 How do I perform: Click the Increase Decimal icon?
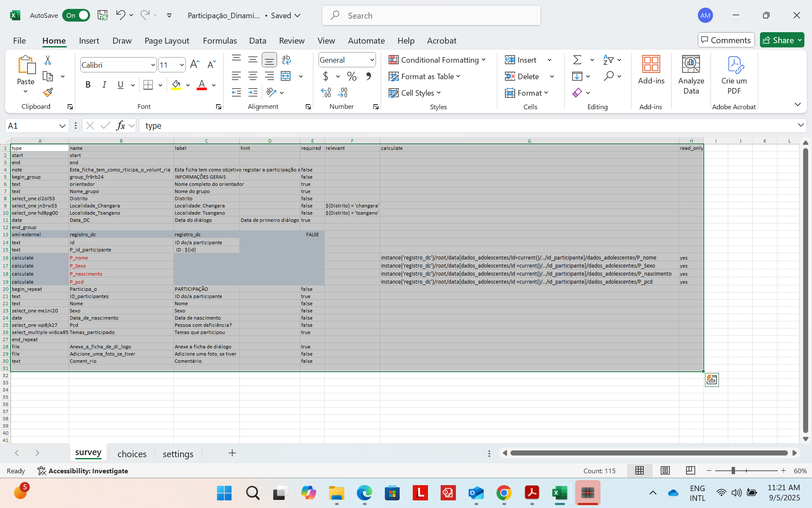(x=326, y=92)
